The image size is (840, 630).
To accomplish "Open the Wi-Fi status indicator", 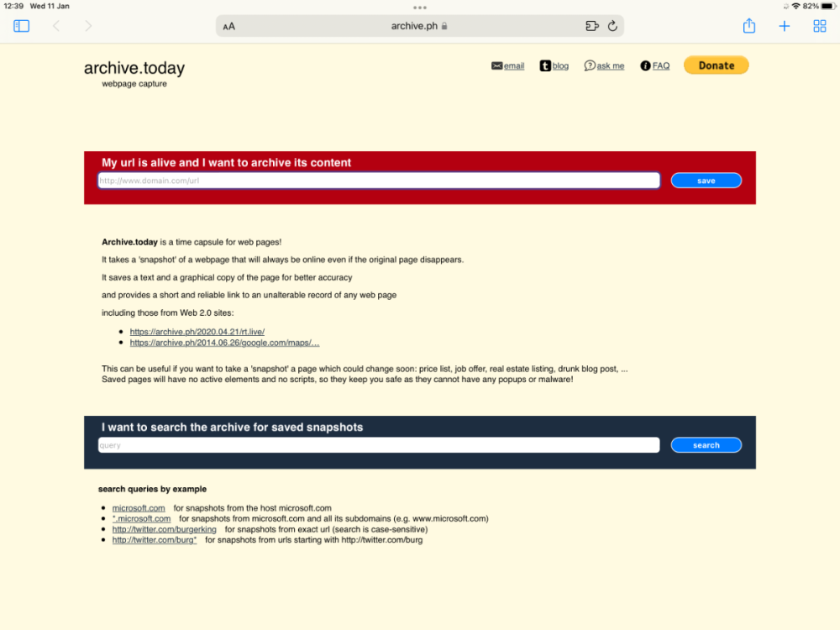I will [x=797, y=6].
